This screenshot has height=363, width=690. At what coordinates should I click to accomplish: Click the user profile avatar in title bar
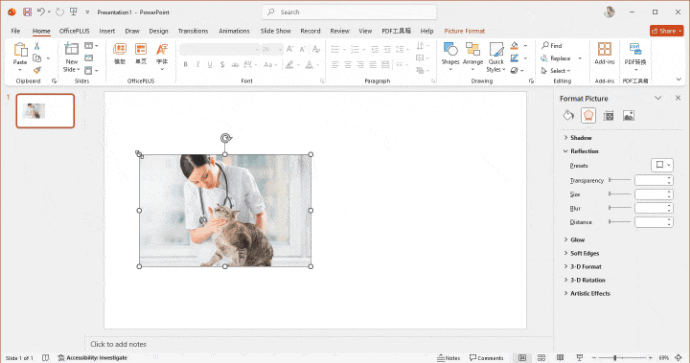pos(609,12)
